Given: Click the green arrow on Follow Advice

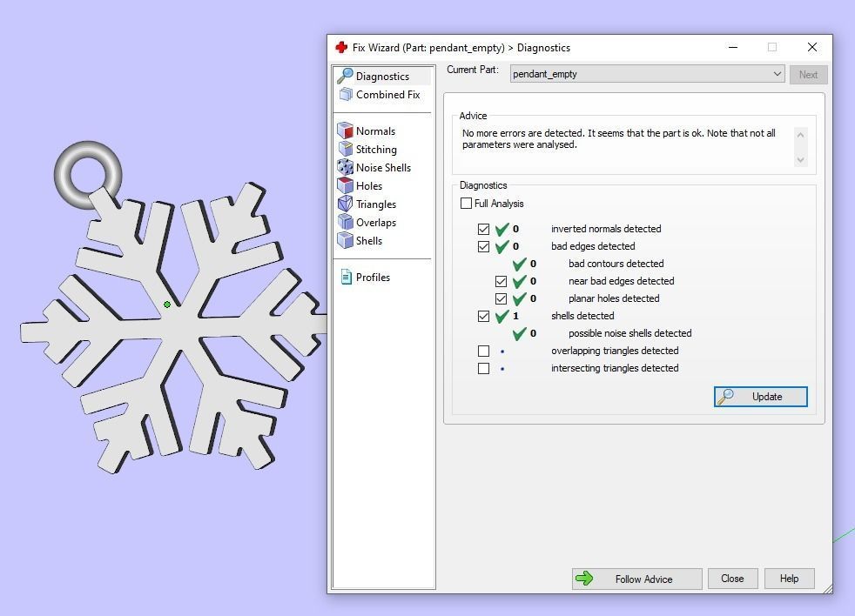Looking at the screenshot, I should (x=584, y=579).
